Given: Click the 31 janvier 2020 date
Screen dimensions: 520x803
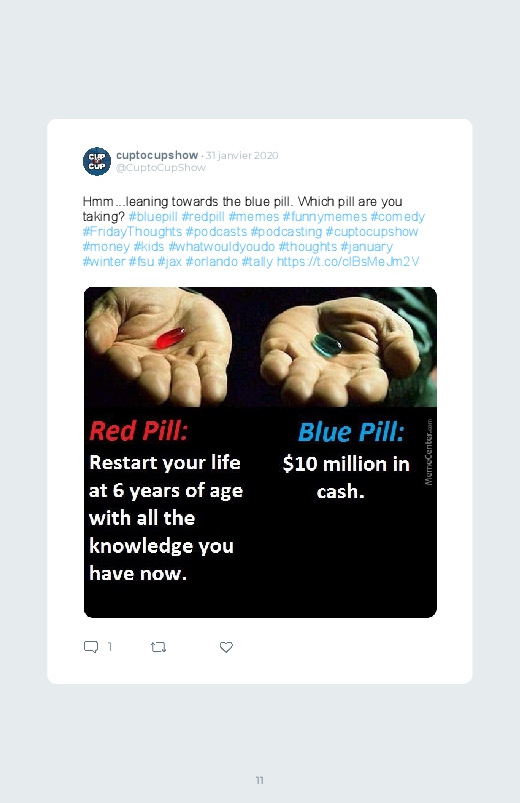Looking at the screenshot, I should (x=242, y=156).
